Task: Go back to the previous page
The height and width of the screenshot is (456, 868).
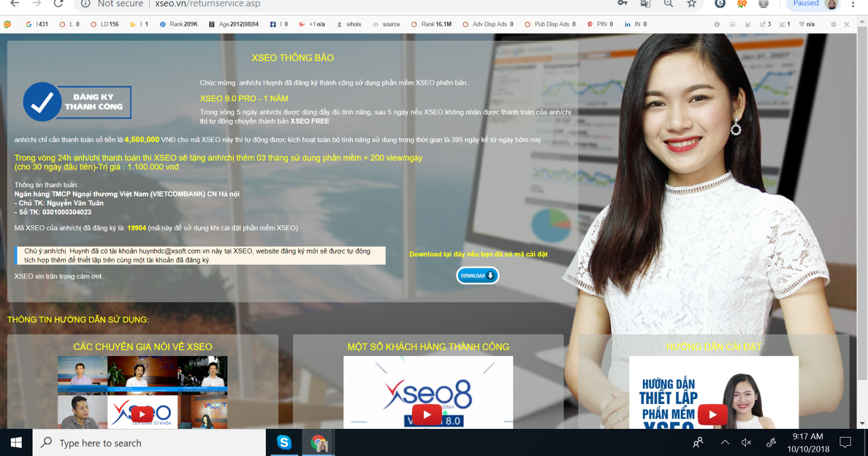Action: pyautogui.click(x=15, y=3)
